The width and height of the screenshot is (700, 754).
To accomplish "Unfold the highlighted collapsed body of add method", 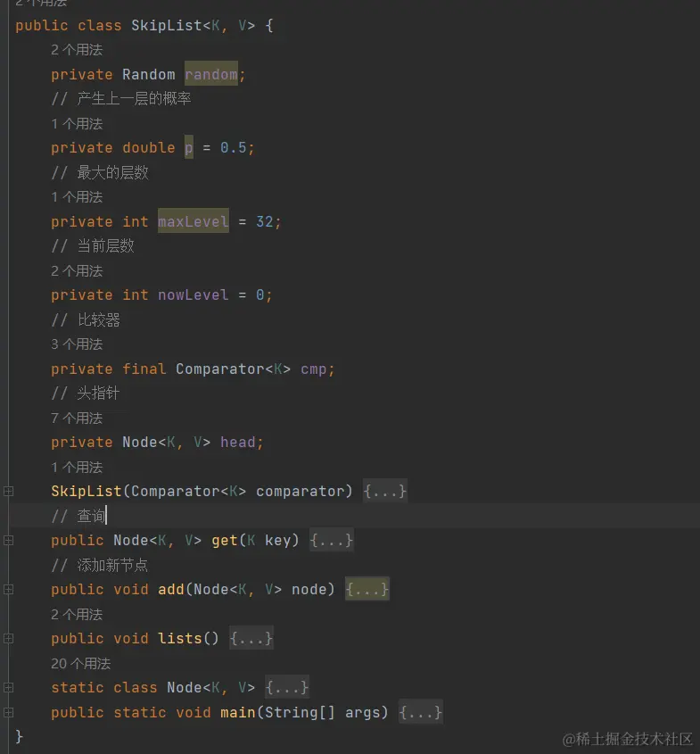I will pyautogui.click(x=367, y=590).
